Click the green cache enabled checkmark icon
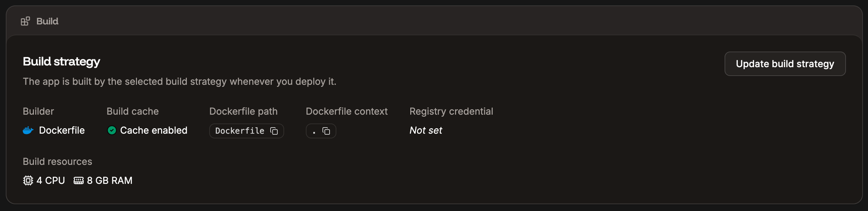The height and width of the screenshot is (211, 868). [112, 130]
